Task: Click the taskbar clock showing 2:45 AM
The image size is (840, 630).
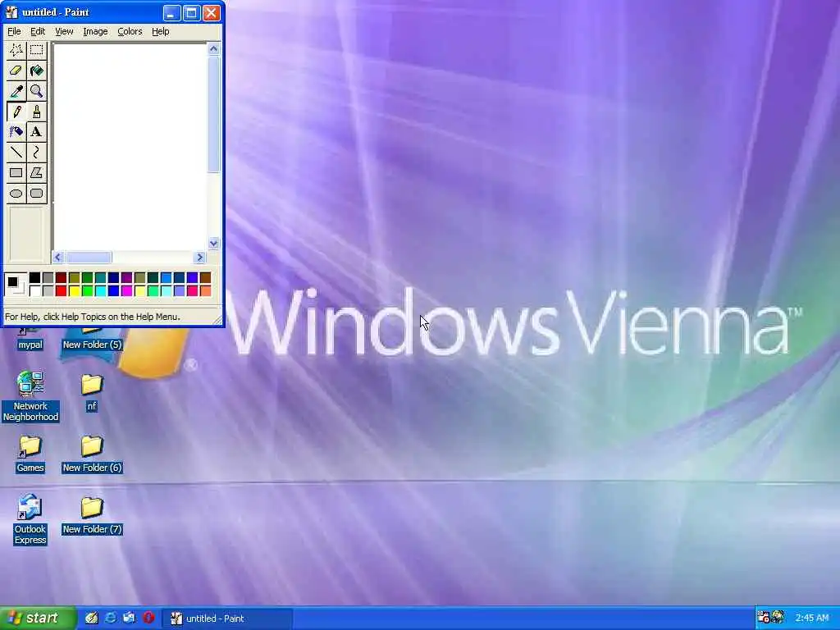Action: 811,619
